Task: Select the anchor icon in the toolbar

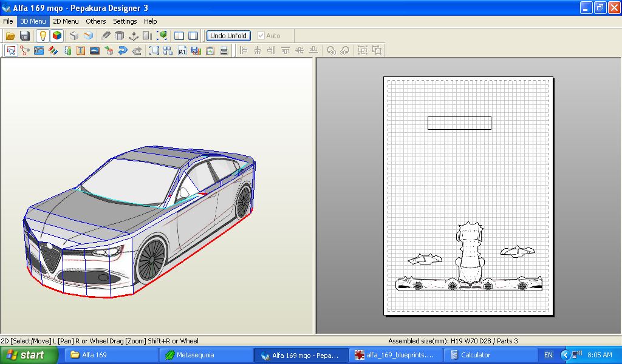Action: (x=134, y=36)
